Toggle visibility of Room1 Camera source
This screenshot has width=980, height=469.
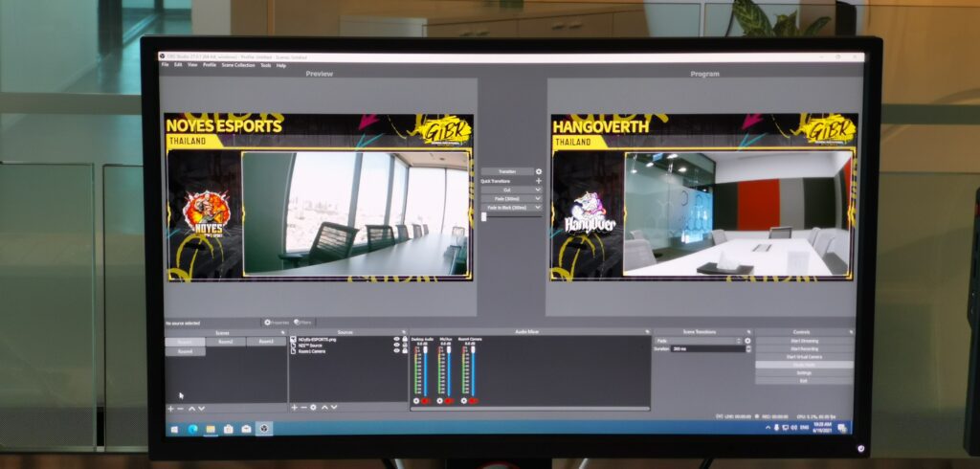point(396,351)
